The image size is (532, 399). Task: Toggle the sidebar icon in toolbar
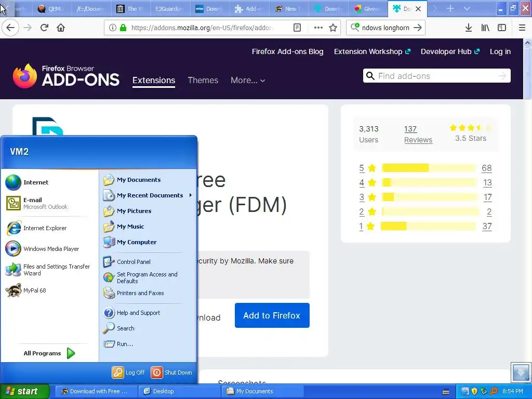(x=502, y=28)
